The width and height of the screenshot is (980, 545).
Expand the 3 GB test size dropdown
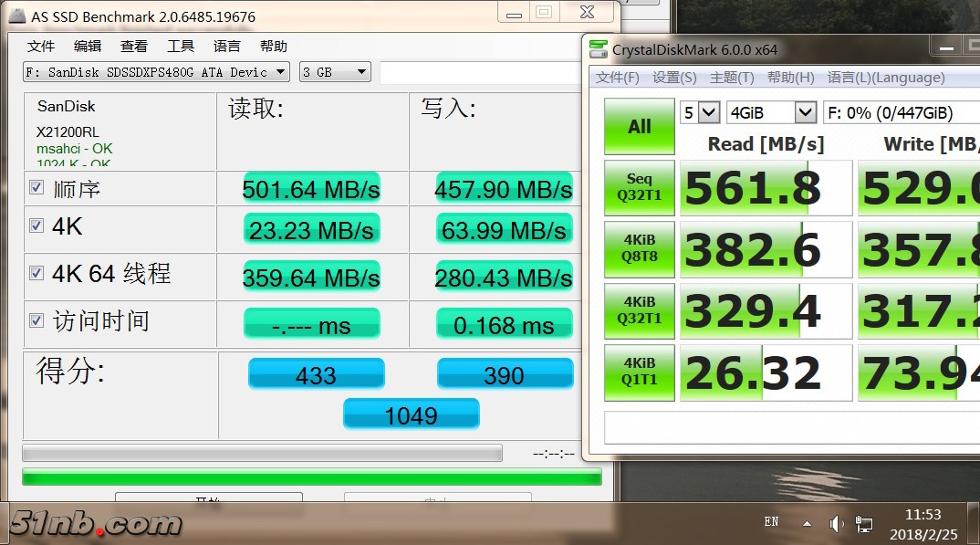(335, 72)
